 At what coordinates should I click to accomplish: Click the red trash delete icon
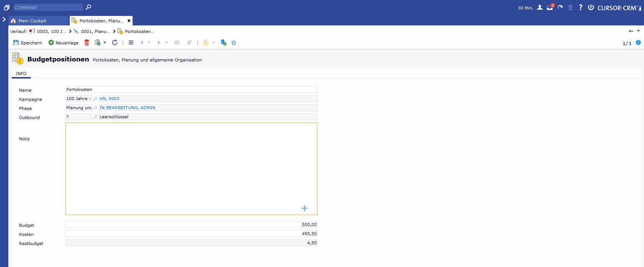click(x=87, y=42)
